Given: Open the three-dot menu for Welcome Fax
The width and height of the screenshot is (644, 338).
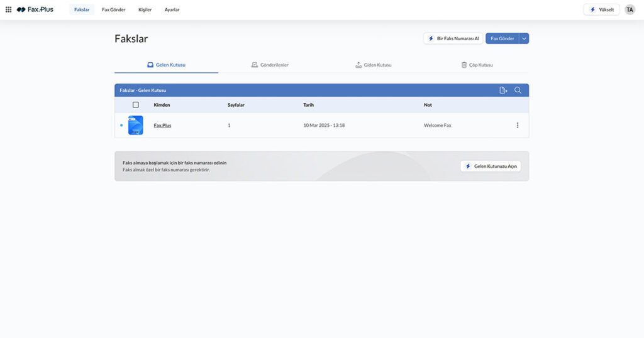Looking at the screenshot, I should pyautogui.click(x=518, y=125).
